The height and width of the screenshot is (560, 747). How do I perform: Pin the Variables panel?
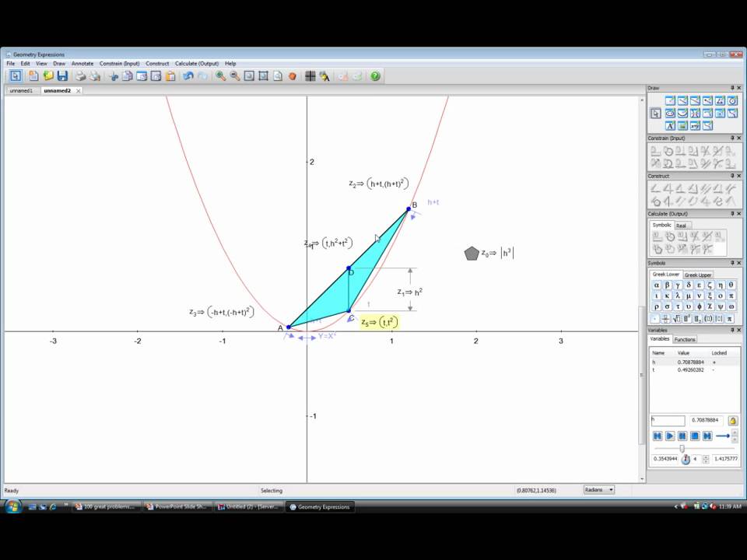(x=732, y=330)
